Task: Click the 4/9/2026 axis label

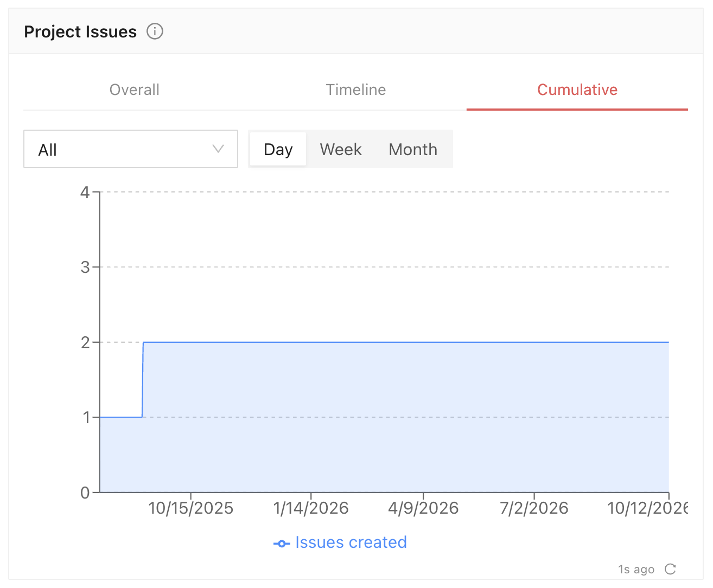Action: pos(423,508)
